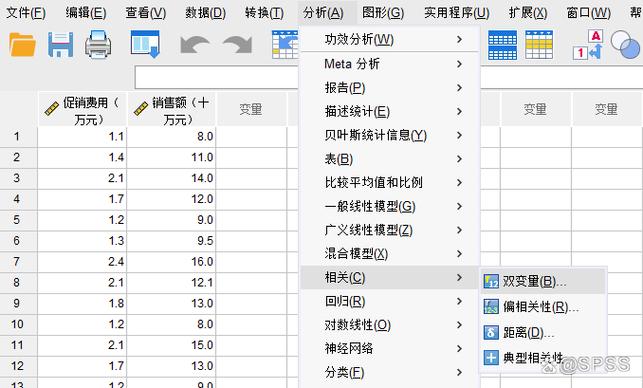Click the Save diskette toolbar icon
Screen dimensions: 643x388
(x=61, y=44)
